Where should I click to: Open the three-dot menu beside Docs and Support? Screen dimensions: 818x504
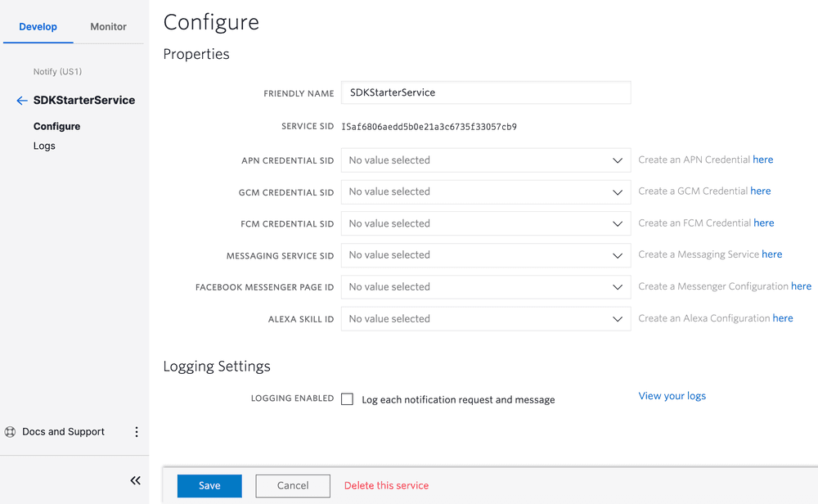click(136, 431)
